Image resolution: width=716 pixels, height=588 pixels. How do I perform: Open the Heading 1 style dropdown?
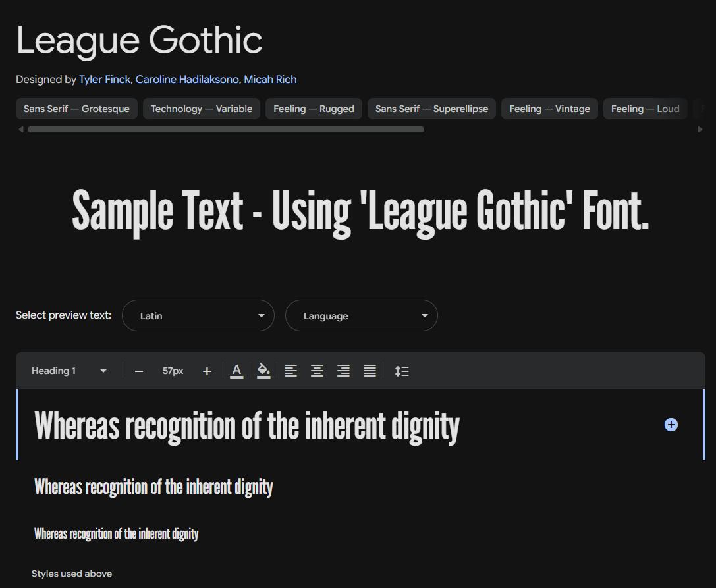pos(69,371)
